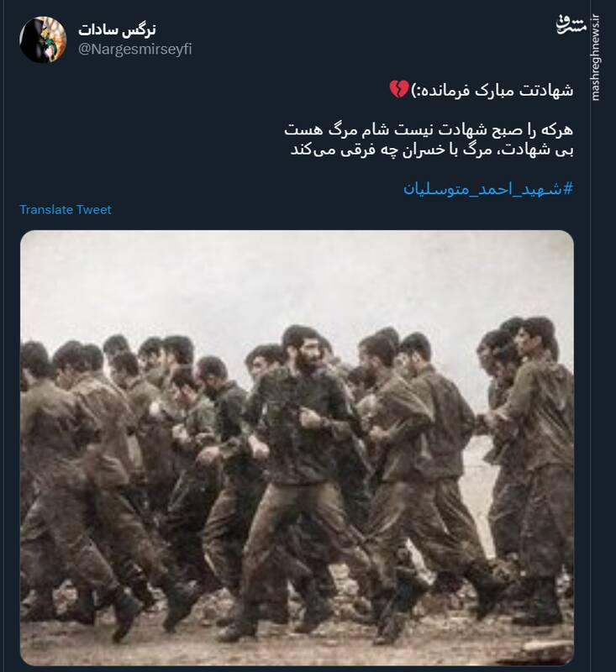
Task: Click the Mashregh calligraphy logo
Action: [571, 25]
